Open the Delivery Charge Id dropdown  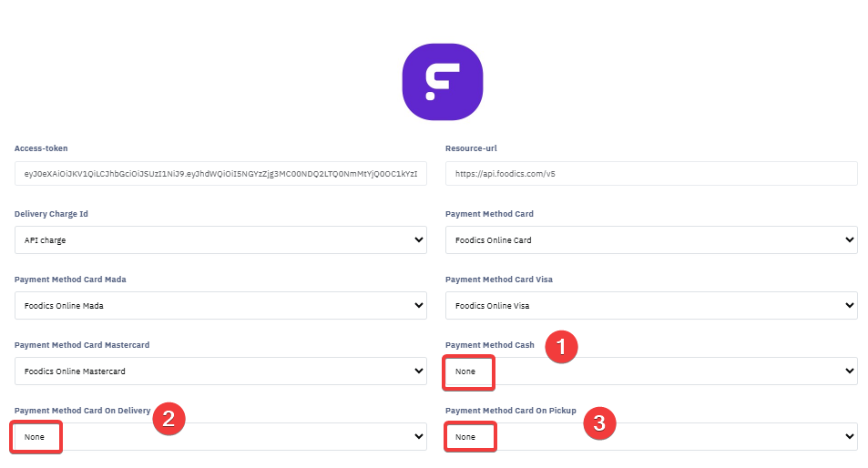coord(220,240)
